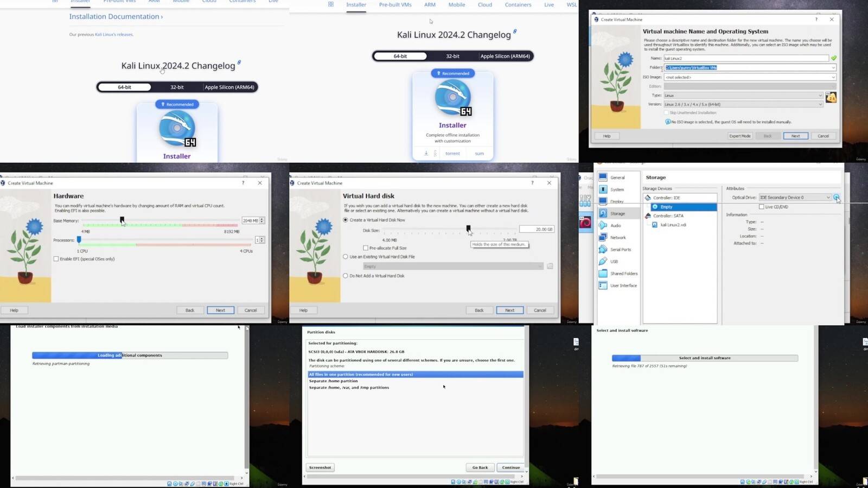Switch to the Live tab in middle page
868x488 pixels.
549,5
